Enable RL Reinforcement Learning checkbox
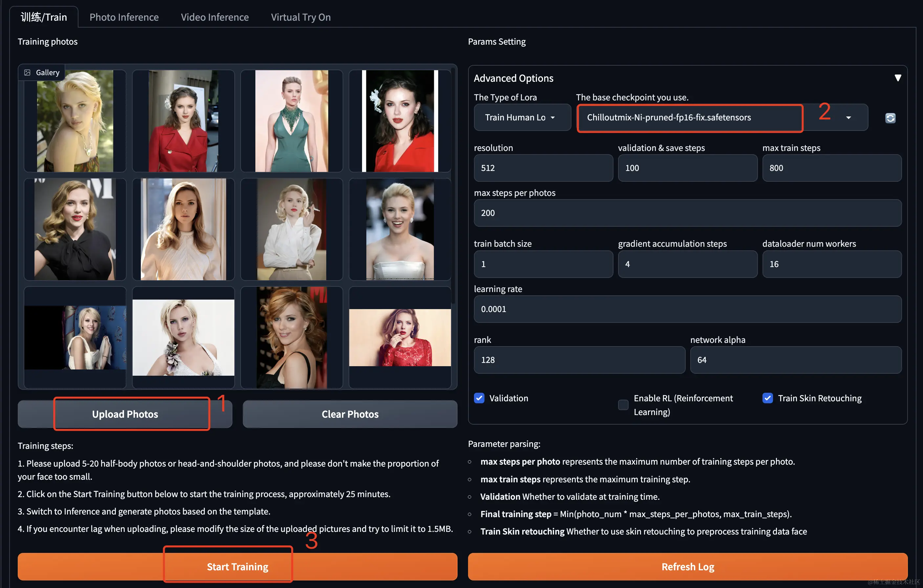Image resolution: width=923 pixels, height=588 pixels. tap(623, 405)
